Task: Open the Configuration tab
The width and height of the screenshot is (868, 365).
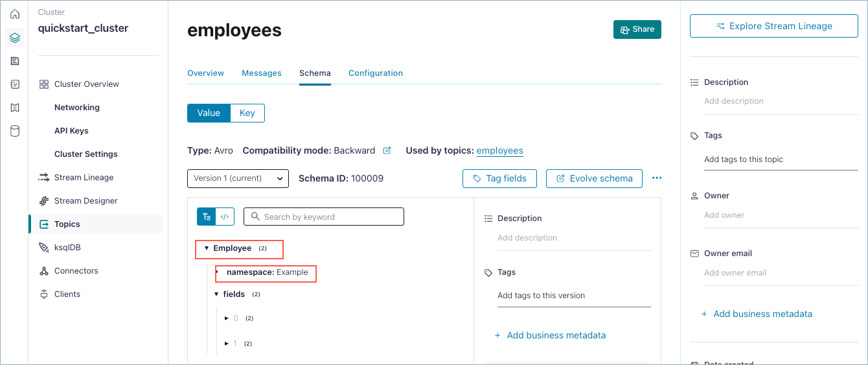Action: (376, 73)
